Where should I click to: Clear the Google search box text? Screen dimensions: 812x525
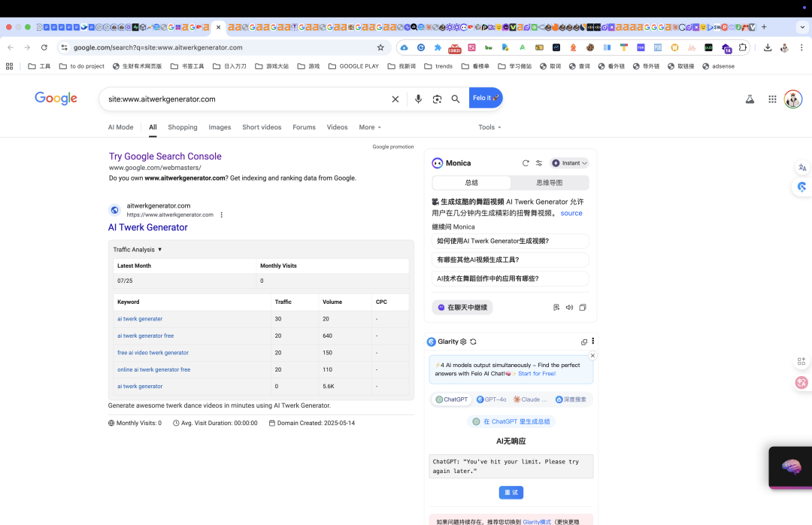395,99
